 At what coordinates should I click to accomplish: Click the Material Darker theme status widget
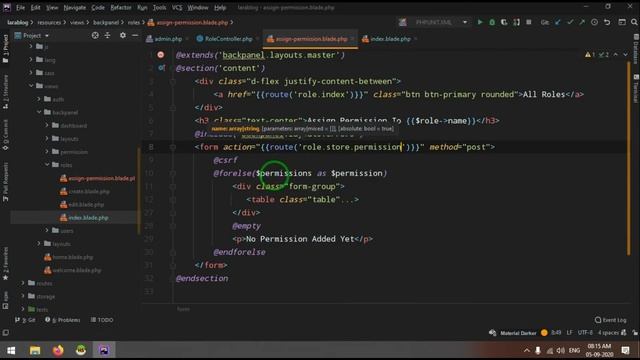(x=518, y=333)
